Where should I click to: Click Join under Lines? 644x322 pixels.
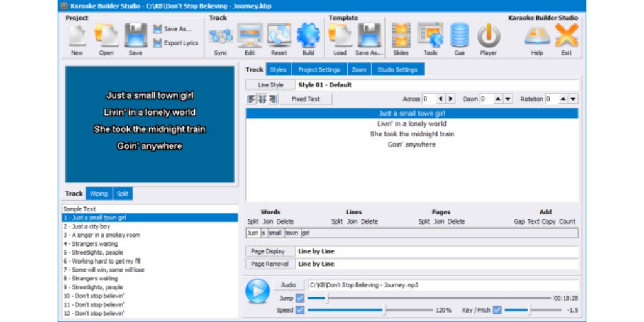[x=352, y=221]
